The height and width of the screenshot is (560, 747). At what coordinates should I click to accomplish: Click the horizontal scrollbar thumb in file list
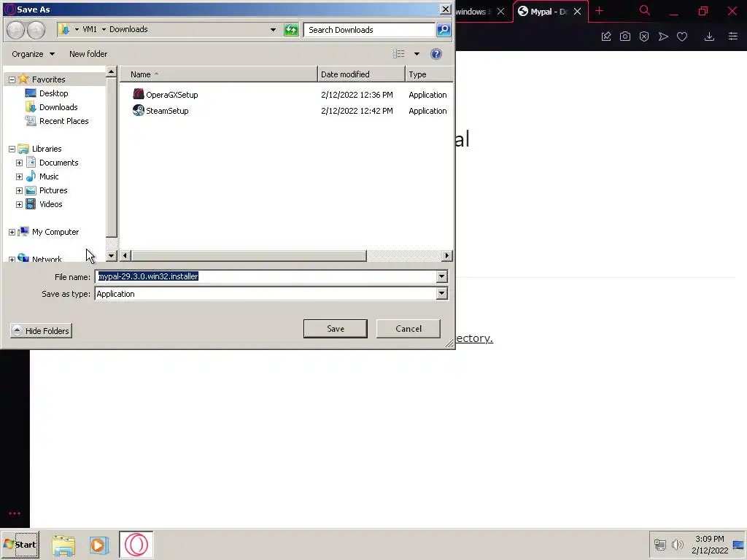click(249, 256)
